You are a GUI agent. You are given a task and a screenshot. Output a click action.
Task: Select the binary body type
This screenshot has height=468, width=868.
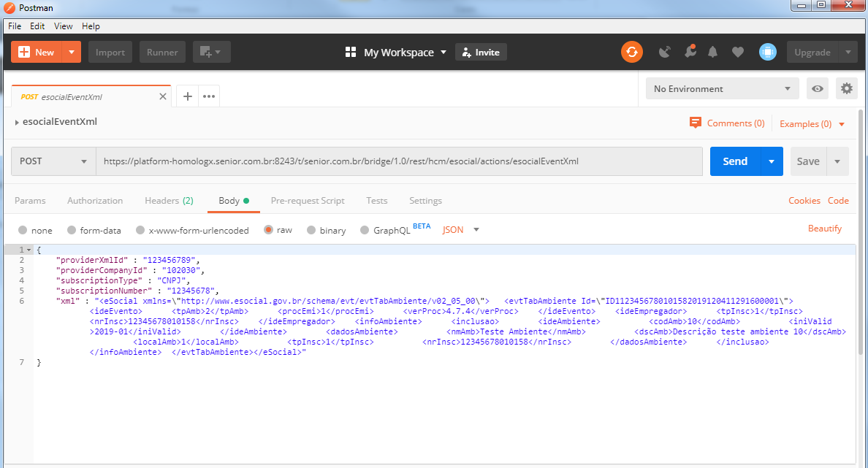311,230
